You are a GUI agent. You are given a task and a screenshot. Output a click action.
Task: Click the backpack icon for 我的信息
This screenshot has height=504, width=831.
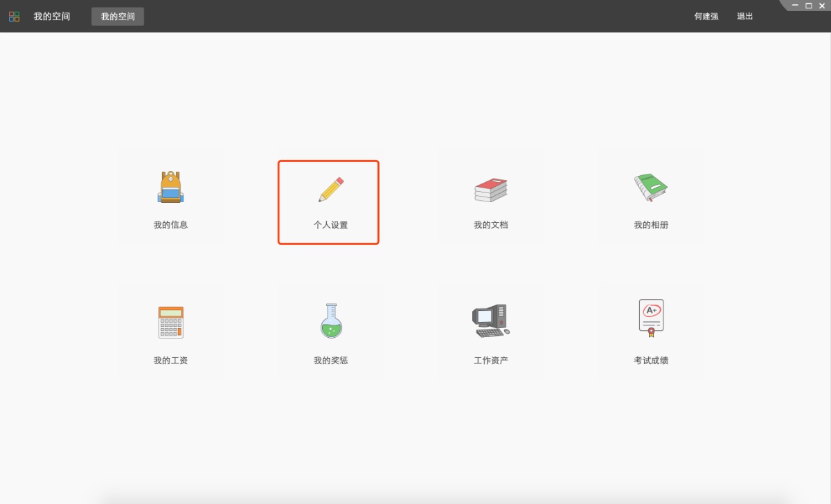[x=170, y=187]
